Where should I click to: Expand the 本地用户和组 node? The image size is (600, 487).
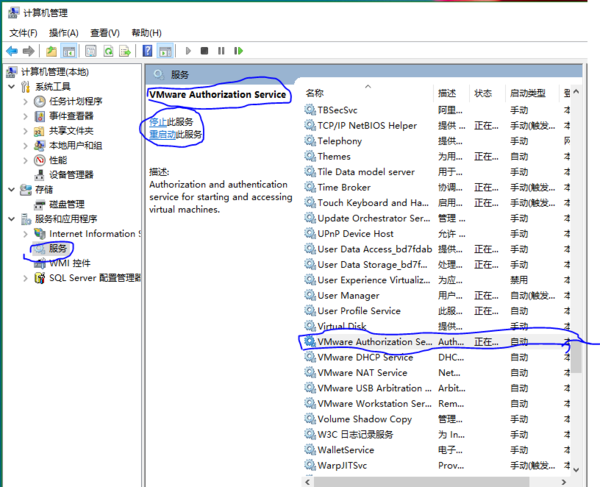tap(25, 145)
